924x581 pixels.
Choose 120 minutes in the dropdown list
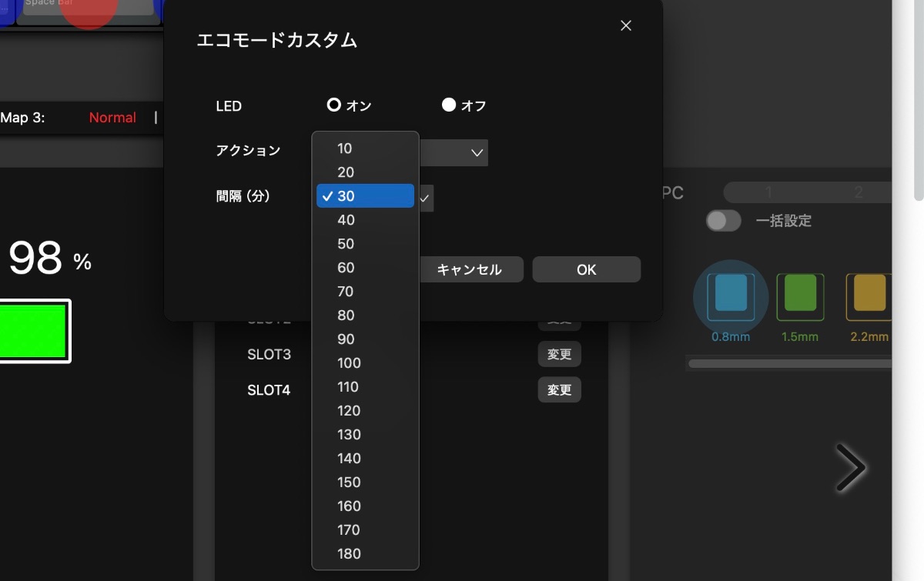349,411
